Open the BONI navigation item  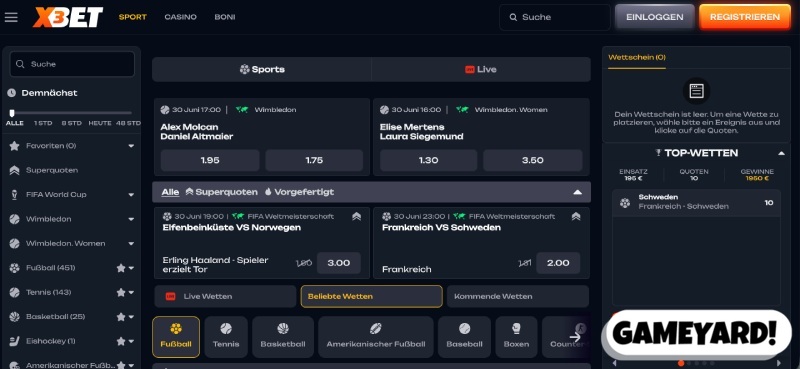coord(224,17)
